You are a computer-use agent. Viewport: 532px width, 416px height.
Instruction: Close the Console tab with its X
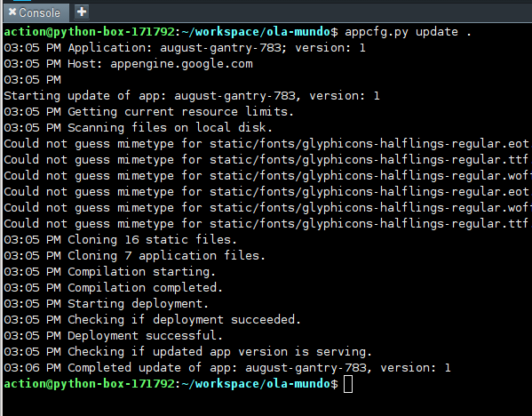tap(12, 12)
